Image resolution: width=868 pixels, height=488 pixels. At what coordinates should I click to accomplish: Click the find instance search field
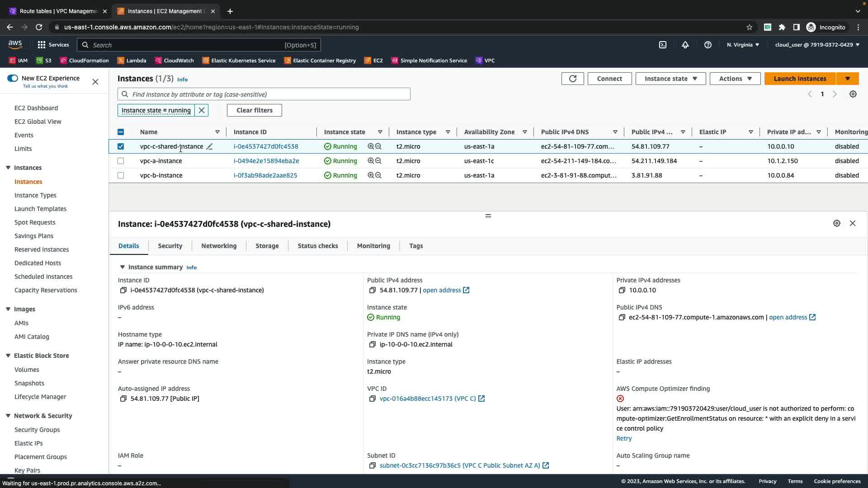point(264,94)
